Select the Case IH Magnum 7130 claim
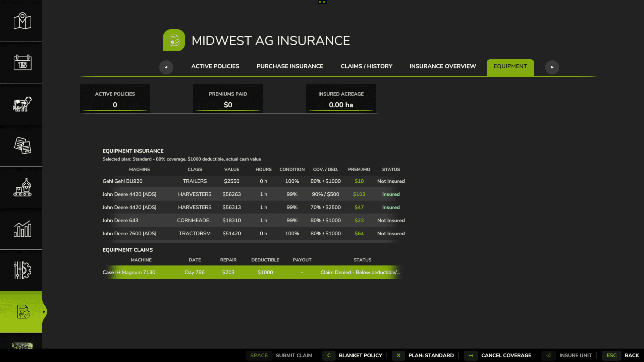644x362 pixels. (253, 272)
